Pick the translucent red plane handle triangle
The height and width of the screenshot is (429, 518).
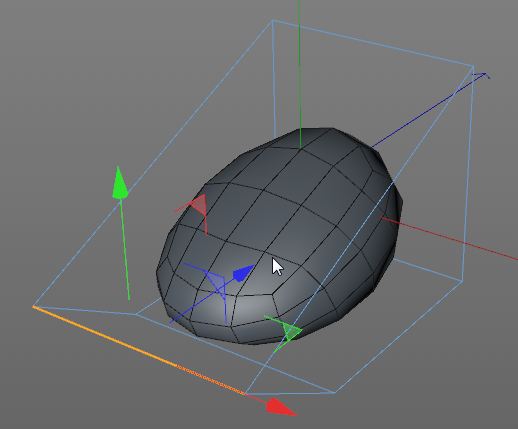click(x=199, y=204)
